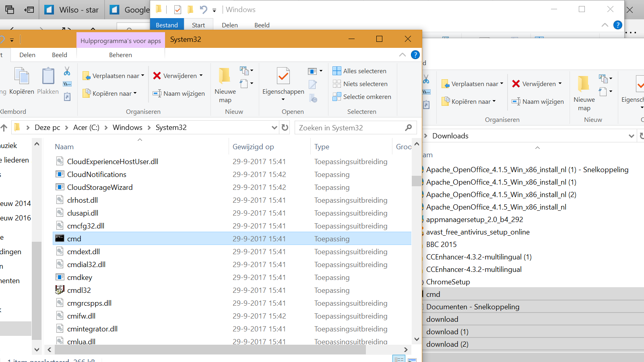Click undo icon in Windows window title bar
This screenshot has width=644, height=362.
click(x=204, y=9)
